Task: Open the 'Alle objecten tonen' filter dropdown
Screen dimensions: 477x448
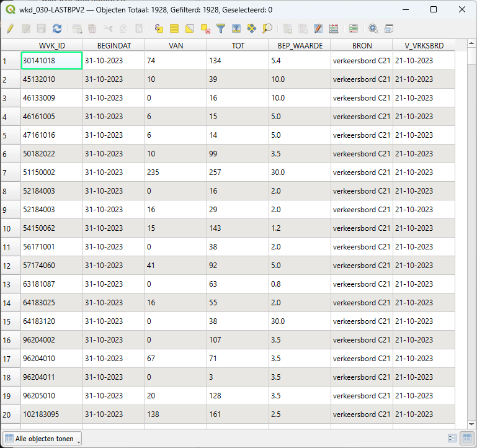Action: (42, 439)
